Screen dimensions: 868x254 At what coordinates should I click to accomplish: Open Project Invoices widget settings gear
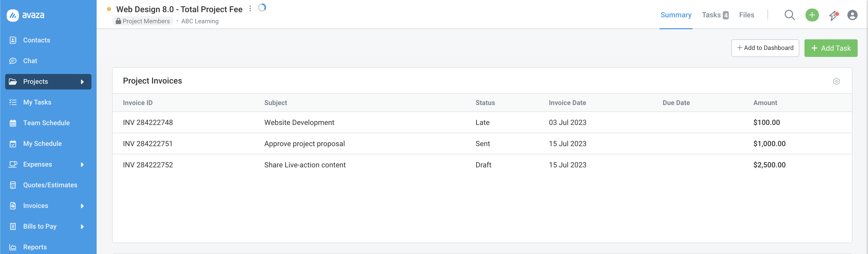click(x=836, y=81)
